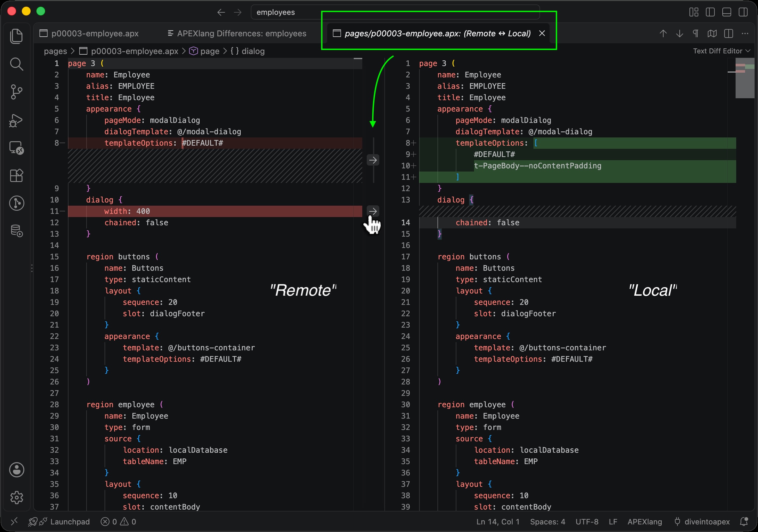The image size is (758, 532).
Task: Open the Text Diff Editor dropdown
Action: pyautogui.click(x=721, y=51)
